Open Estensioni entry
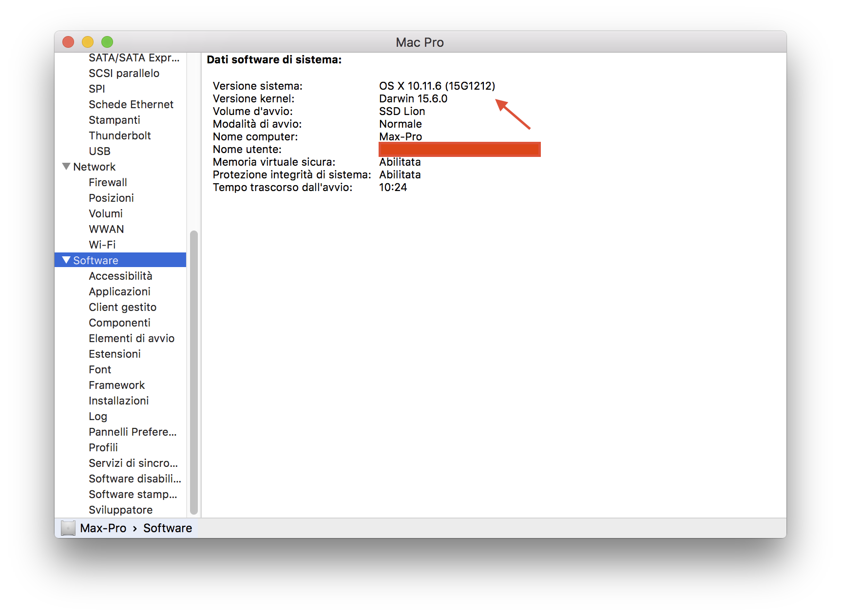 click(115, 354)
